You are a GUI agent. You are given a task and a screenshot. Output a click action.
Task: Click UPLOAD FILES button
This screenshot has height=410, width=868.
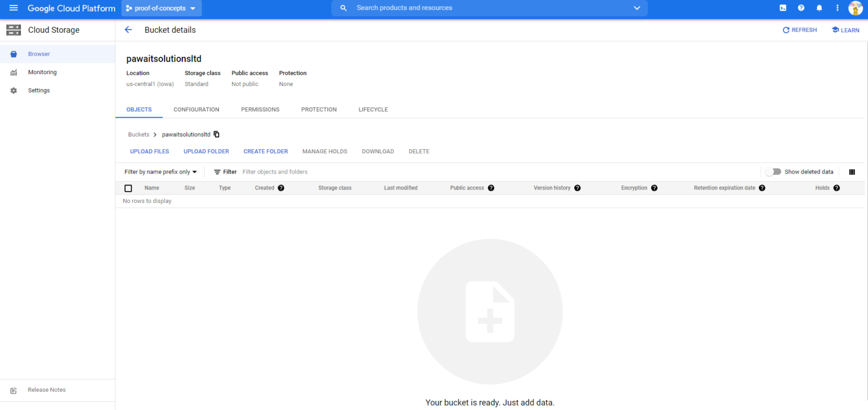pos(150,152)
